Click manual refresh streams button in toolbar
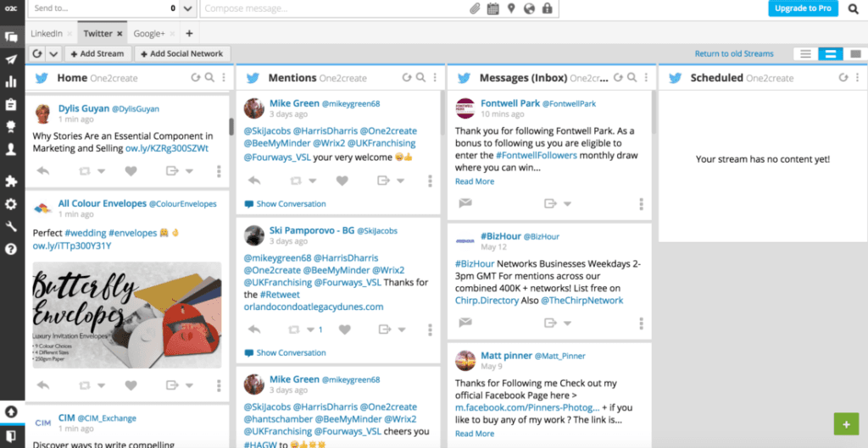Viewport: 868px width, 448px height. click(37, 53)
